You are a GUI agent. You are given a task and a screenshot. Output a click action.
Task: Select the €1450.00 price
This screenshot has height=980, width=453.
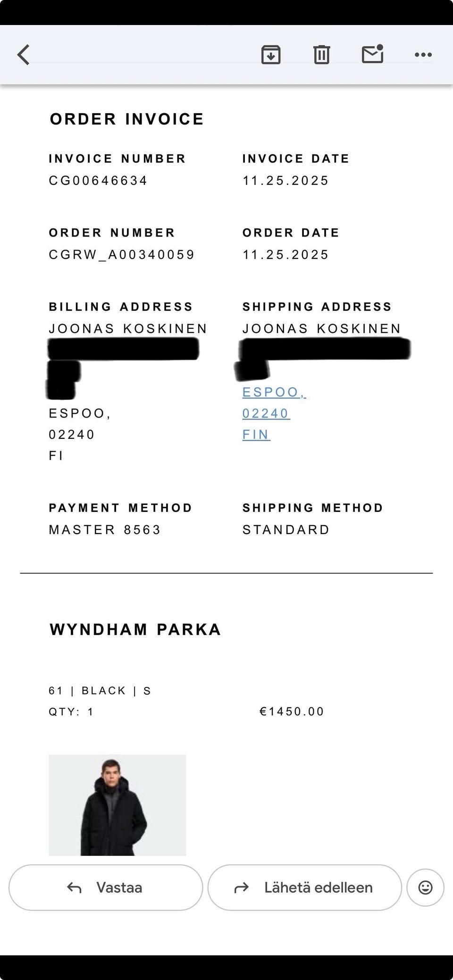tap(292, 712)
